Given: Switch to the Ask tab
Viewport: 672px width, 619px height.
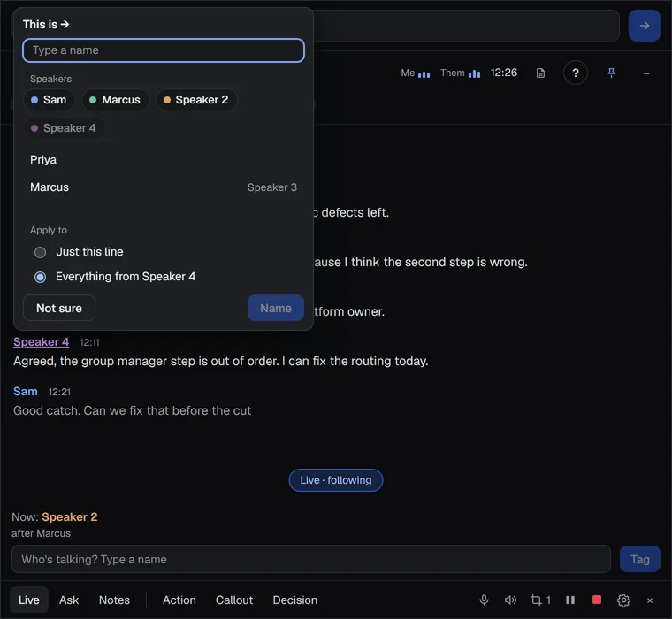Looking at the screenshot, I should click(x=69, y=600).
